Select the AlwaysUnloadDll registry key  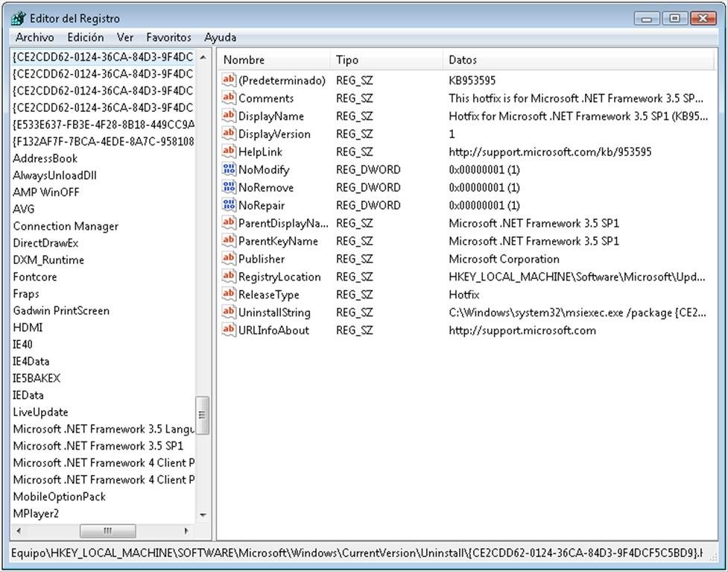[55, 175]
